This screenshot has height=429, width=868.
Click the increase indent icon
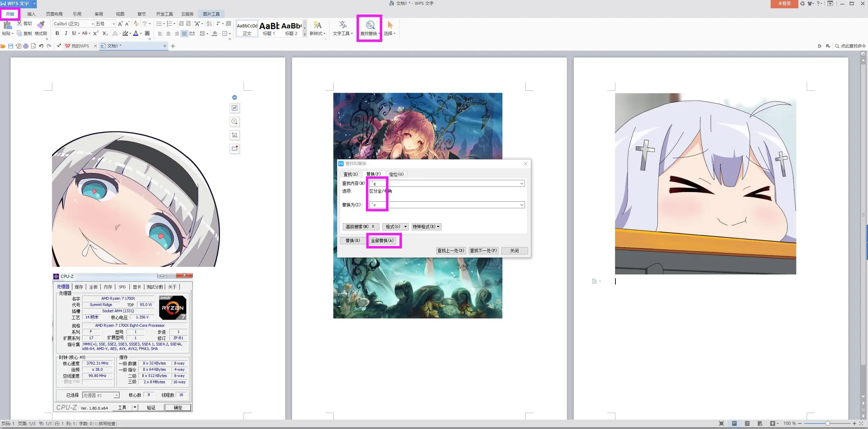click(188, 24)
